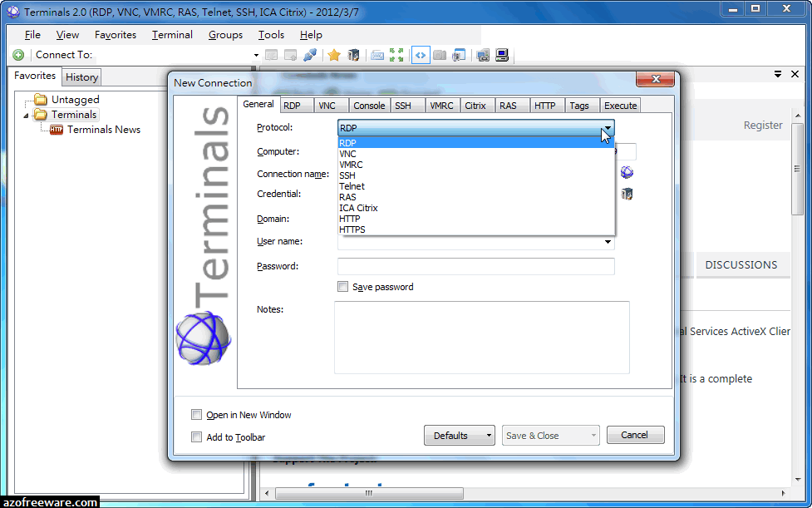Check the Save password box
Image resolution: width=812 pixels, height=508 pixels.
pyautogui.click(x=342, y=286)
